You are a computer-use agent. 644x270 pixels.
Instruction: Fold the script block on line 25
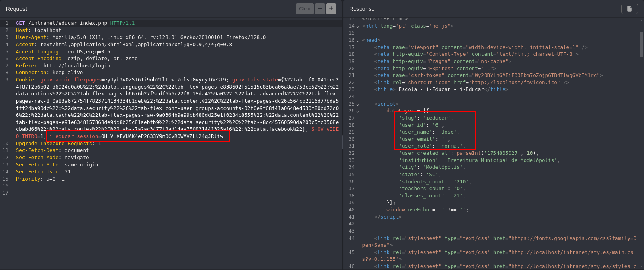(358, 104)
